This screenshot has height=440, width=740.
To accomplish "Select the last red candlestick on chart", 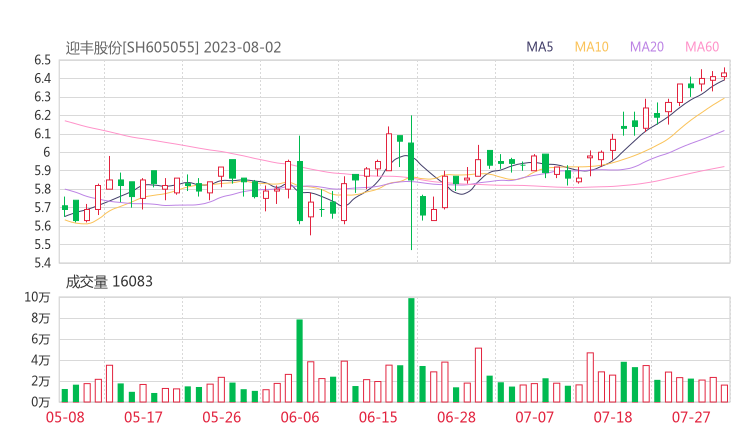I will [x=724, y=74].
